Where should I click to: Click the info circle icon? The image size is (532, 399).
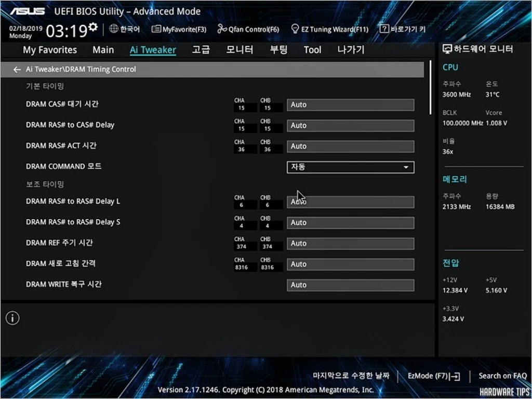pyautogui.click(x=12, y=318)
